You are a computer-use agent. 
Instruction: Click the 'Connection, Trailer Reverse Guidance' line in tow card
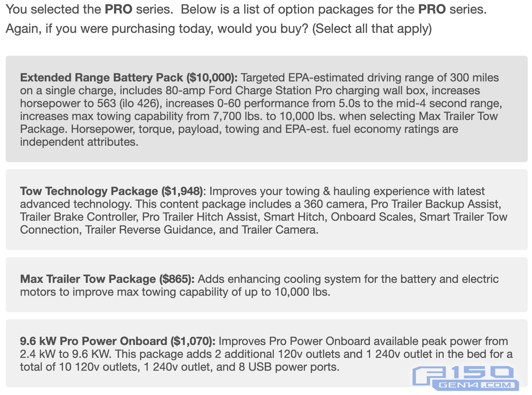pyautogui.click(x=169, y=230)
